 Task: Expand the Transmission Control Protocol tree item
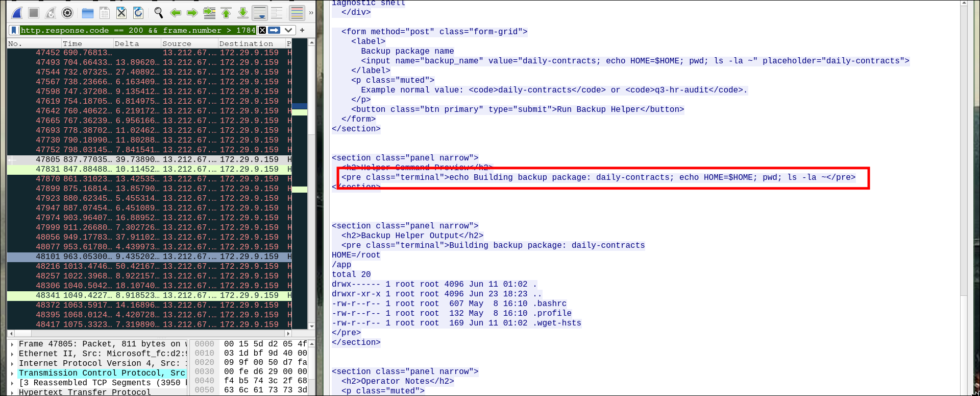[x=12, y=373]
